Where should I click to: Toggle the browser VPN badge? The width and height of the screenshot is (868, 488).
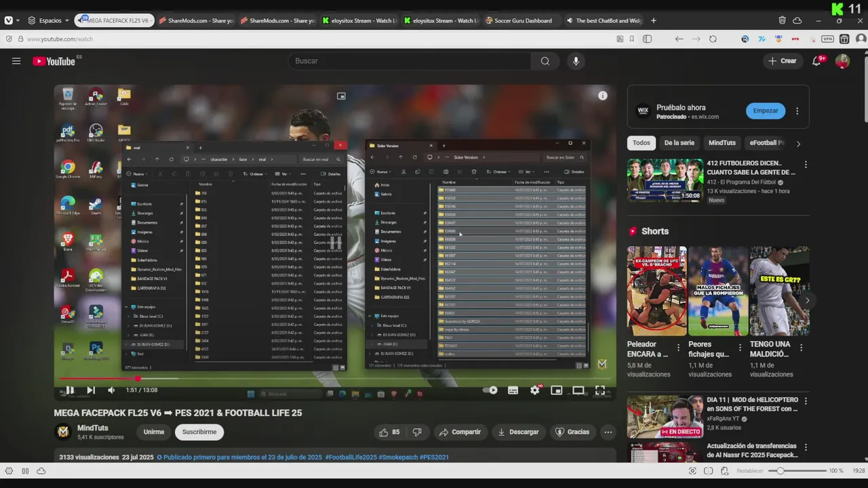click(827, 39)
